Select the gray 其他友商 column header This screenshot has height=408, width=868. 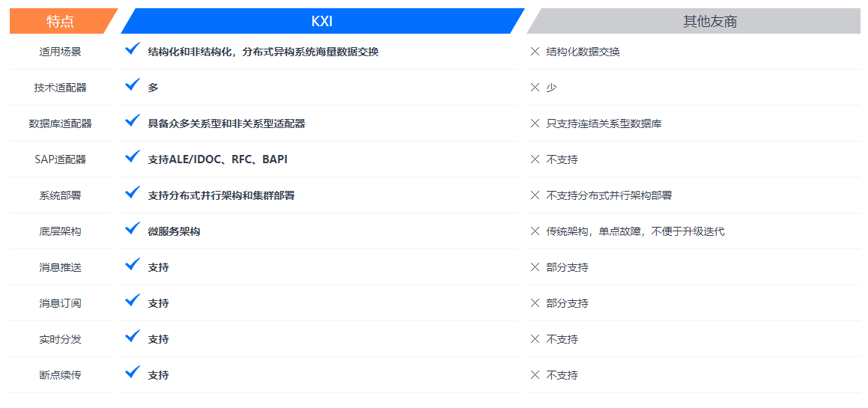click(694, 21)
